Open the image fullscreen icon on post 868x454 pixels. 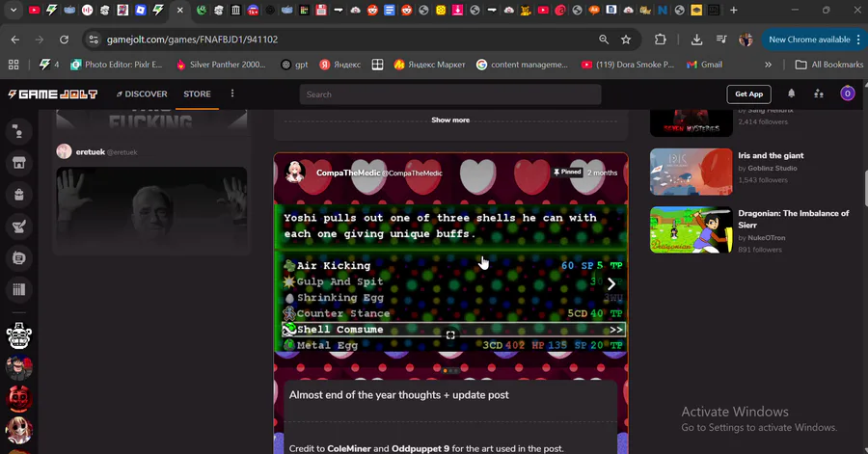450,335
